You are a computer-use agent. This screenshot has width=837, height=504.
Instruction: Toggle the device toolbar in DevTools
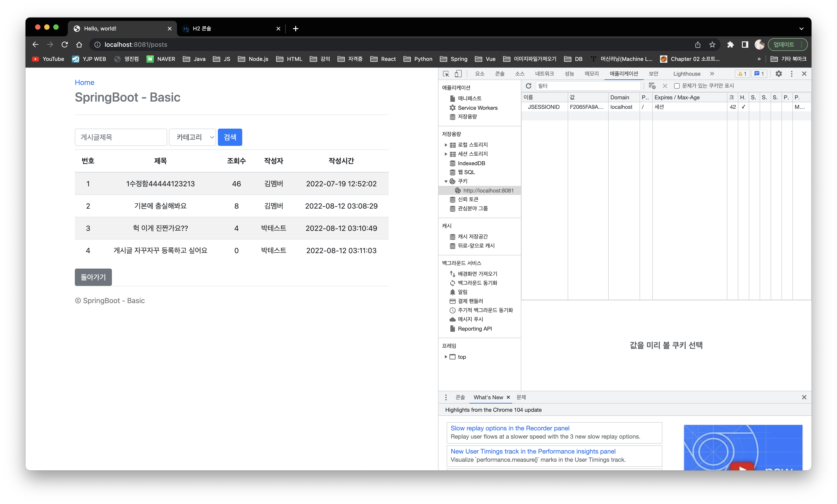[458, 74]
